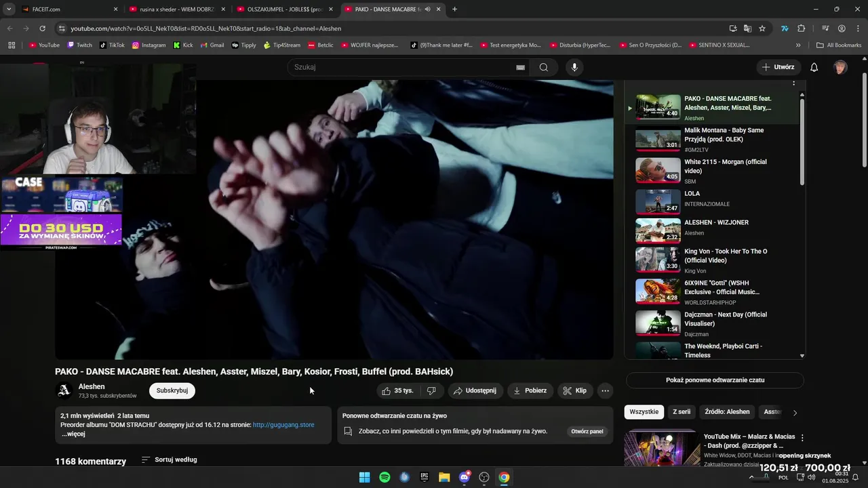868x488 pixels.
Task: Expand video description with ...więcej
Action: point(73,434)
